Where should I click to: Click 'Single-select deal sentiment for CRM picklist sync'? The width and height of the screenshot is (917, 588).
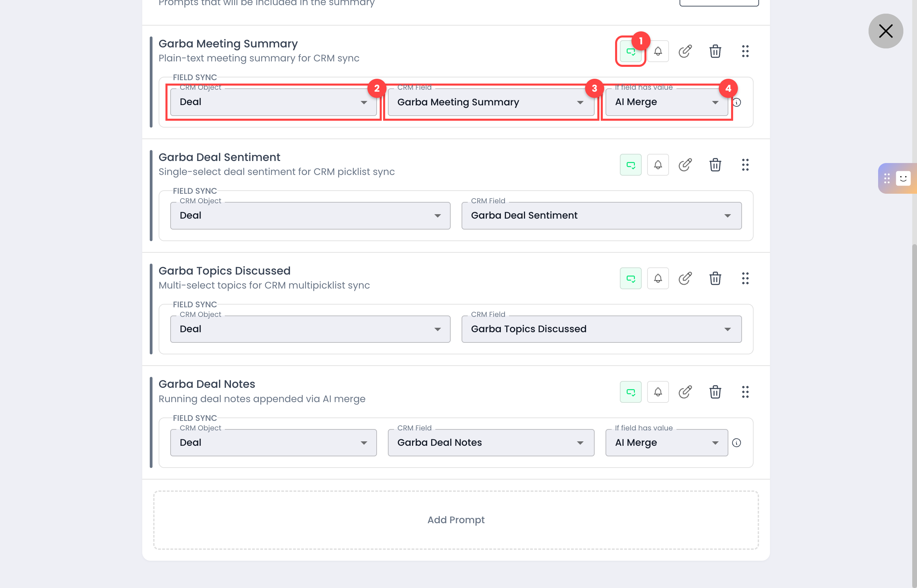point(277,172)
